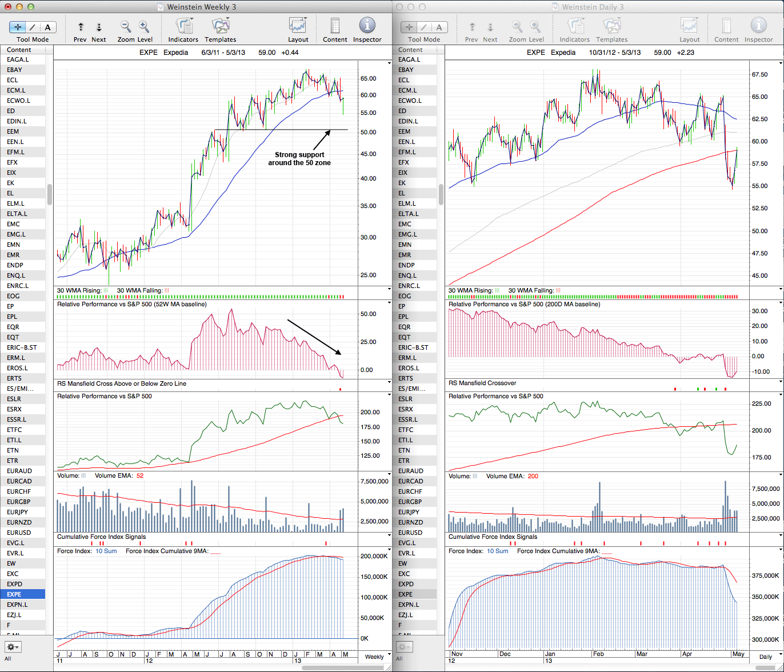
Task: Select line drawing tool in Weinstein Daily window
Action: pyautogui.click(x=424, y=27)
